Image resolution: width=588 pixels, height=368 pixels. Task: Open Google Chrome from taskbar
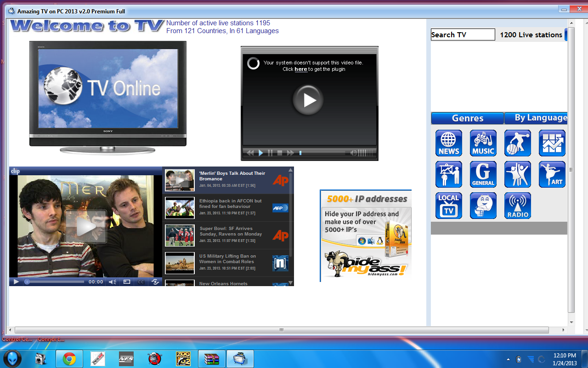(69, 359)
